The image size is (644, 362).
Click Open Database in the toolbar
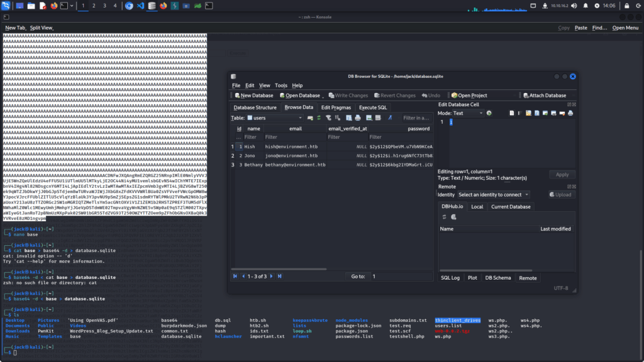coord(300,96)
